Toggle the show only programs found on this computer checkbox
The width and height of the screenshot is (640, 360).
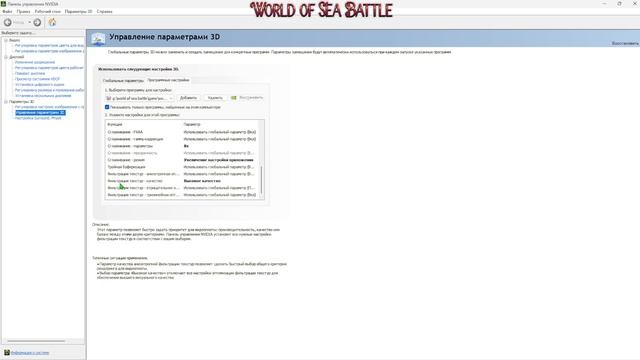coord(107,107)
